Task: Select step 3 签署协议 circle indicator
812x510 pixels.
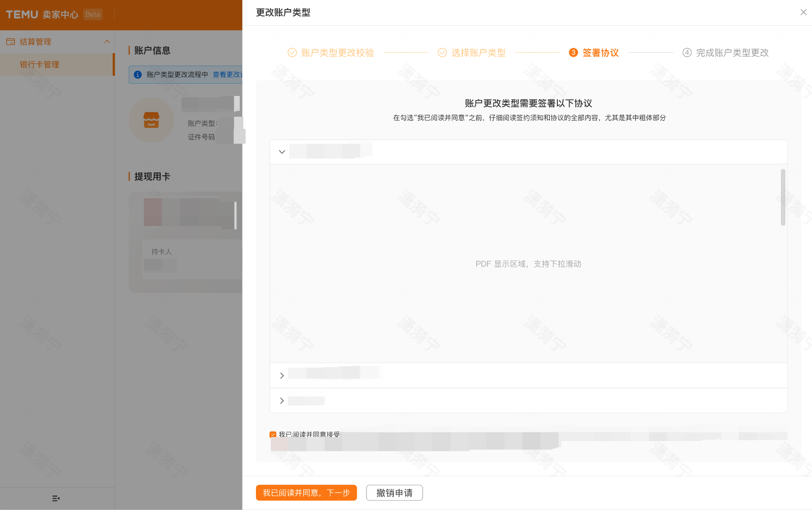Action: pyautogui.click(x=573, y=52)
